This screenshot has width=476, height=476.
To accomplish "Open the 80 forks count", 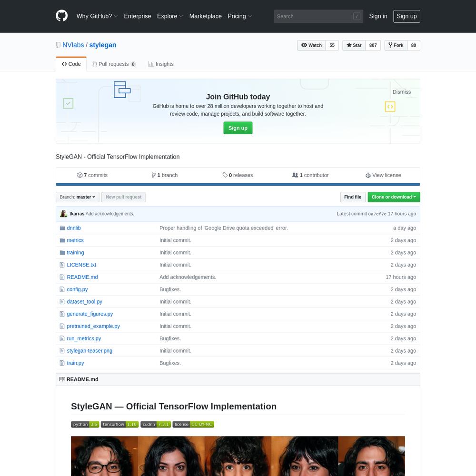I will click(414, 45).
